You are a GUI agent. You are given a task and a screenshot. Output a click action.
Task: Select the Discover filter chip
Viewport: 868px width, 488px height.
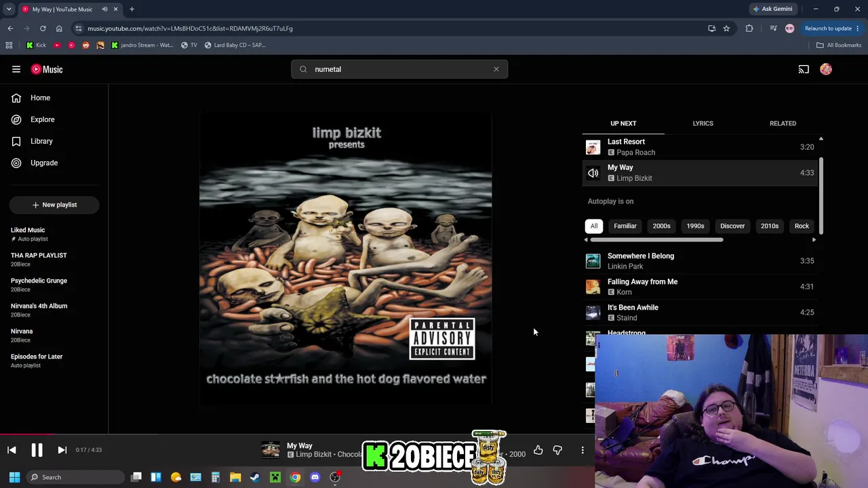(732, 226)
